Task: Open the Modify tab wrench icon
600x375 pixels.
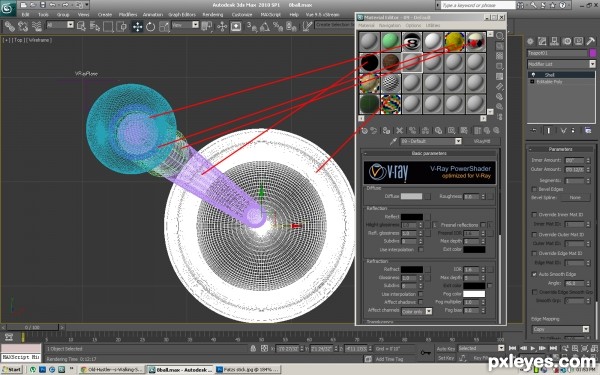Action: pyautogui.click(x=542, y=41)
